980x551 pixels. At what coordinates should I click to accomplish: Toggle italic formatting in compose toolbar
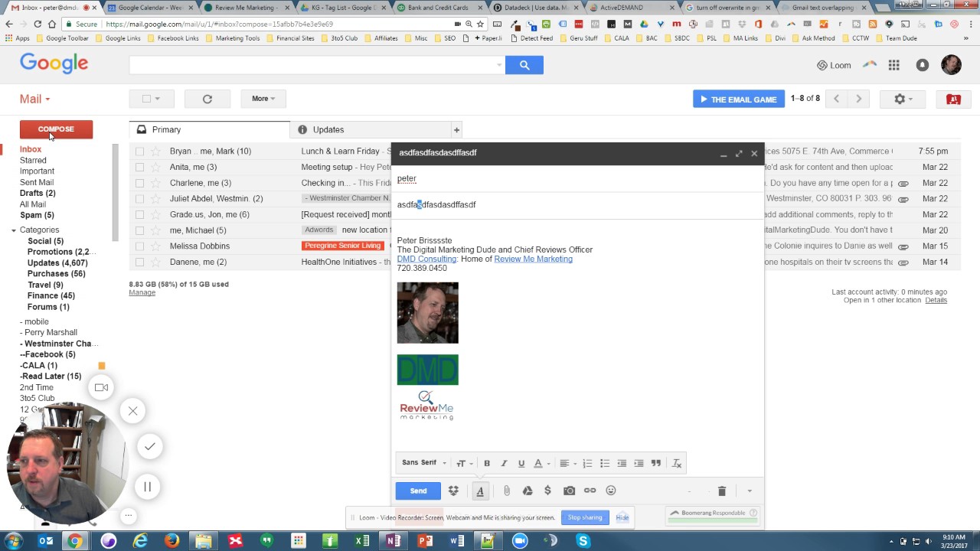tap(504, 463)
